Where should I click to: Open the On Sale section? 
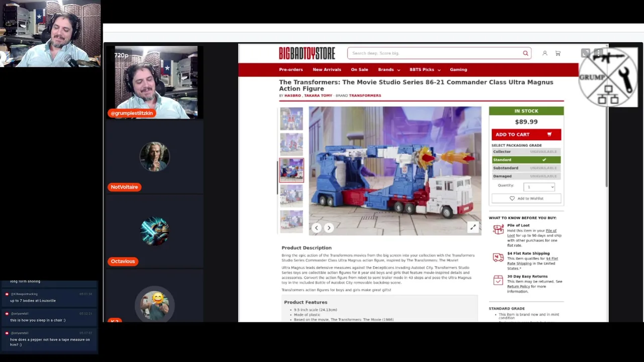tap(359, 70)
